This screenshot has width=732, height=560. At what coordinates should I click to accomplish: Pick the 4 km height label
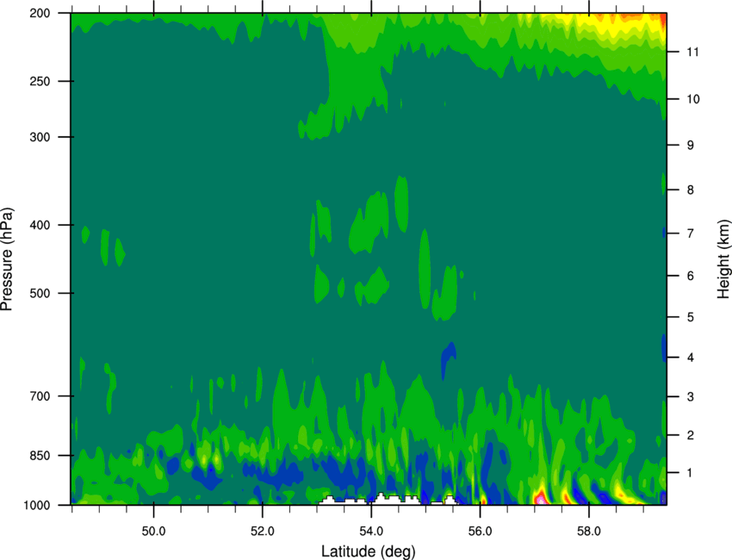pos(691,358)
